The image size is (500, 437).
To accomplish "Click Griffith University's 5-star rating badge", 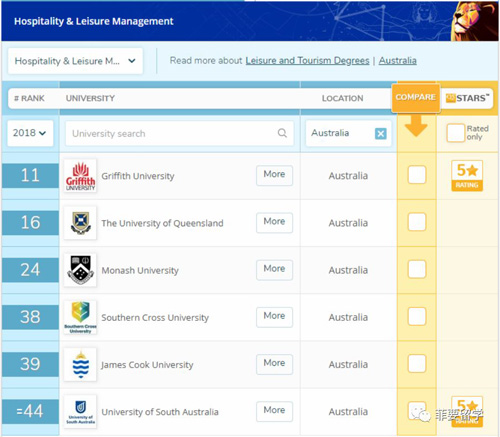I will (x=467, y=176).
